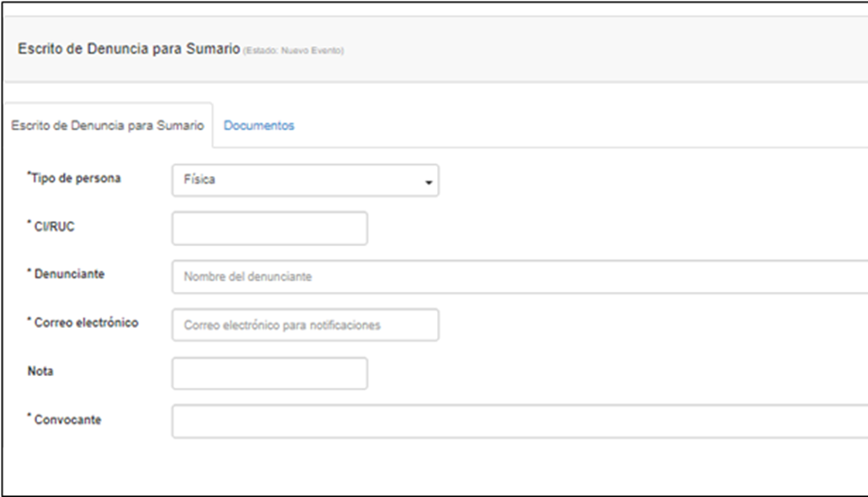Click the Nombre del denunciante field
Image resolution: width=868 pixels, height=497 pixels.
(519, 277)
